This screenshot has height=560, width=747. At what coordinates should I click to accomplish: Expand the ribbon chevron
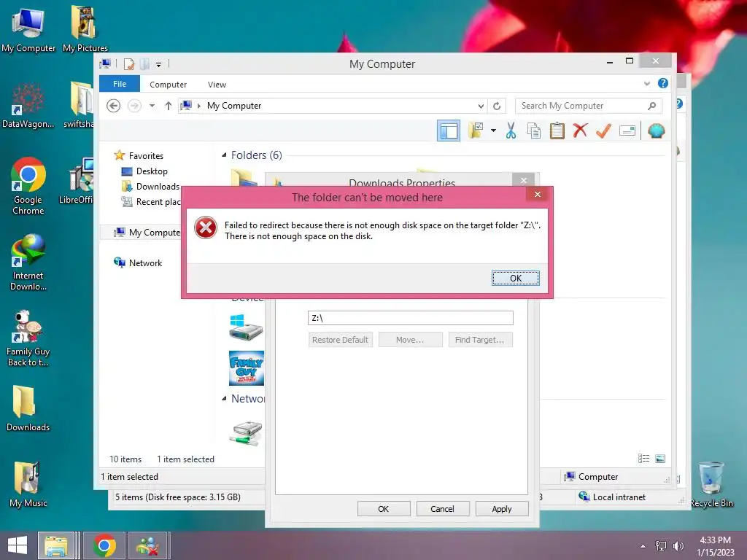click(x=646, y=83)
